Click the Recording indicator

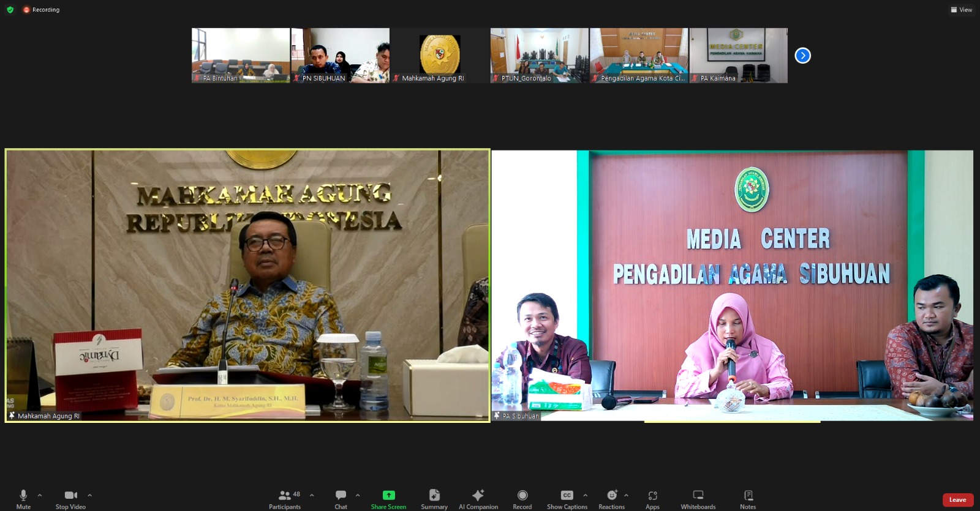click(41, 10)
